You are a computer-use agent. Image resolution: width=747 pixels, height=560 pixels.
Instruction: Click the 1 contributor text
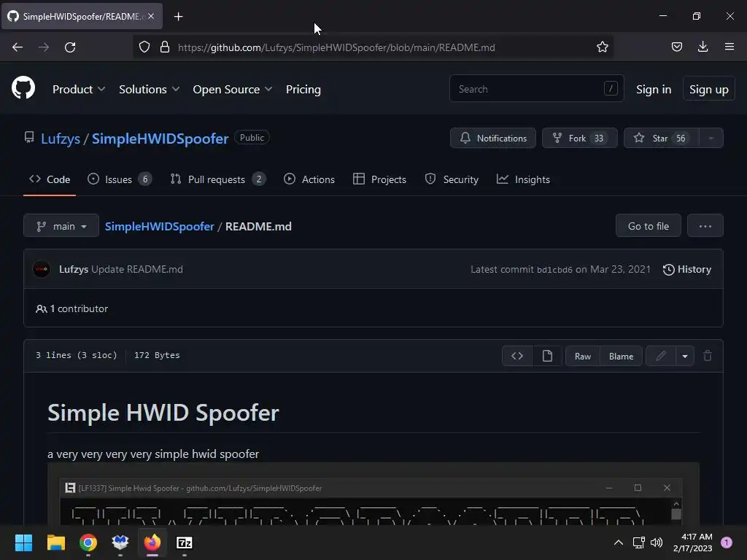click(72, 308)
